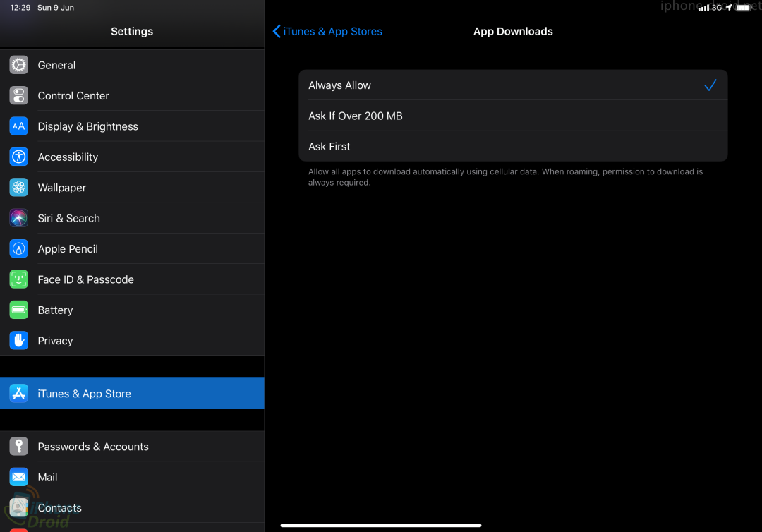The width and height of the screenshot is (762, 532).
Task: Click the Passwords & Accounts key icon
Action: [18, 447]
